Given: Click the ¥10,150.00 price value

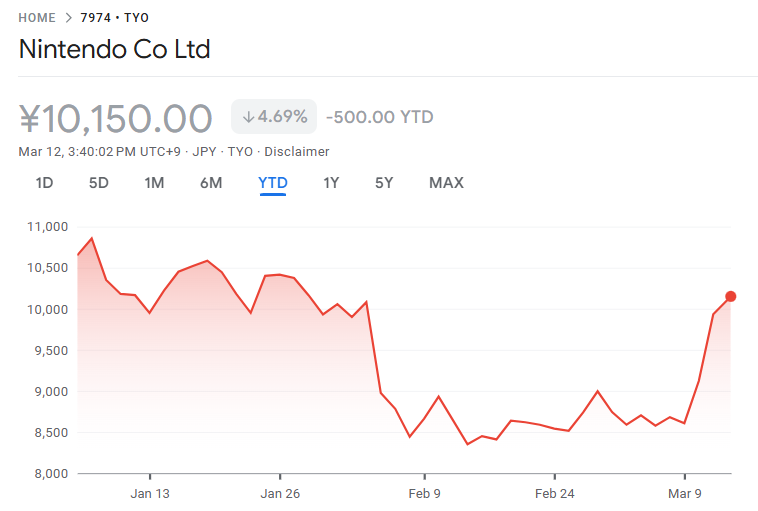Looking at the screenshot, I should 116,118.
